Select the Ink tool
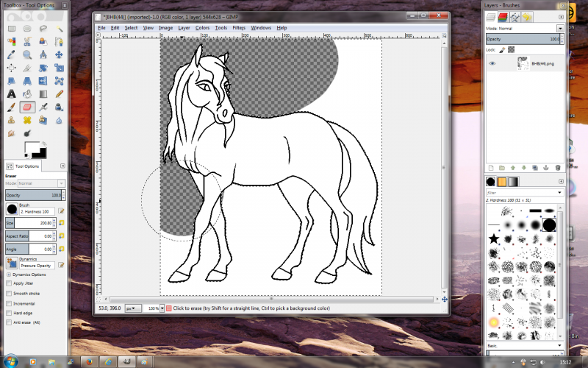Screen dimensions: 588x368 [x=59, y=107]
